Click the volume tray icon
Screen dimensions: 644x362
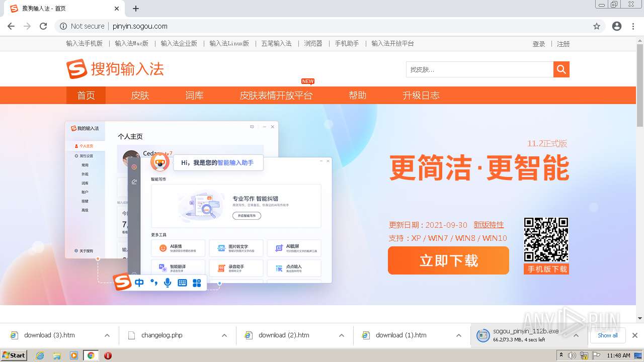coord(572,355)
